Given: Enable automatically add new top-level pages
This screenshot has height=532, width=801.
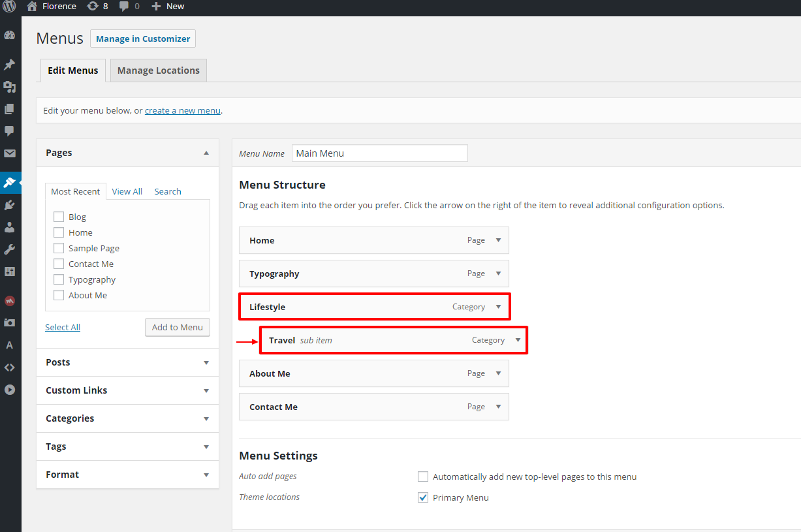Looking at the screenshot, I should coord(423,477).
